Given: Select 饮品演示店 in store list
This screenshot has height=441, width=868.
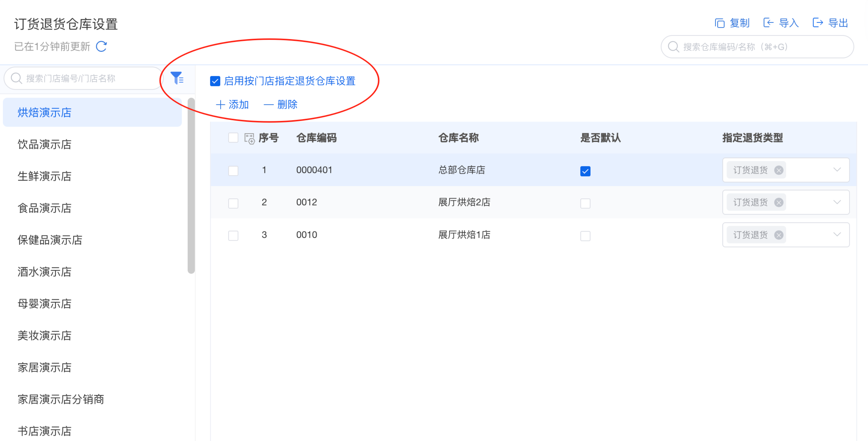Looking at the screenshot, I should click(x=45, y=144).
